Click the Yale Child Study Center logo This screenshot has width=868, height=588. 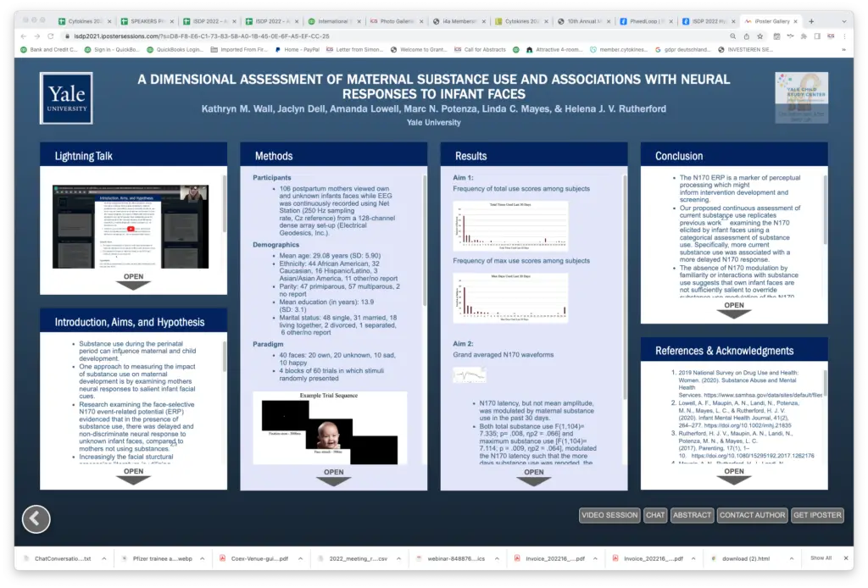(x=801, y=97)
